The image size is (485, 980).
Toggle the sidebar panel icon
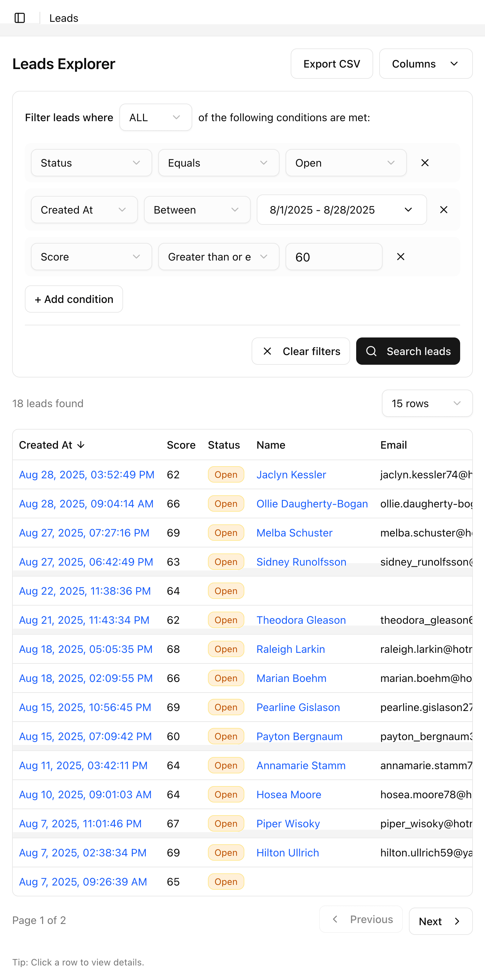click(20, 18)
